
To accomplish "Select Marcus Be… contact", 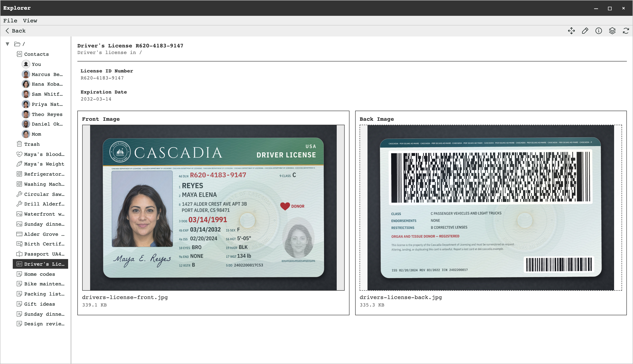I will point(40,74).
